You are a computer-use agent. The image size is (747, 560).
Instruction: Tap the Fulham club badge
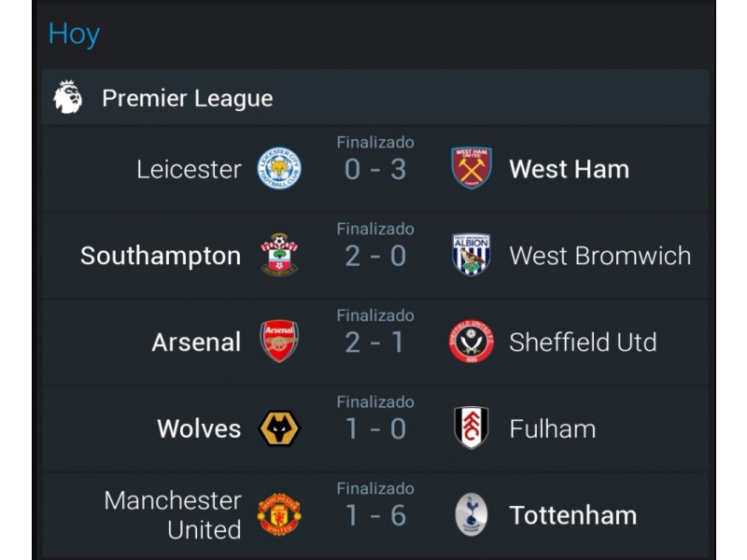coord(472,427)
